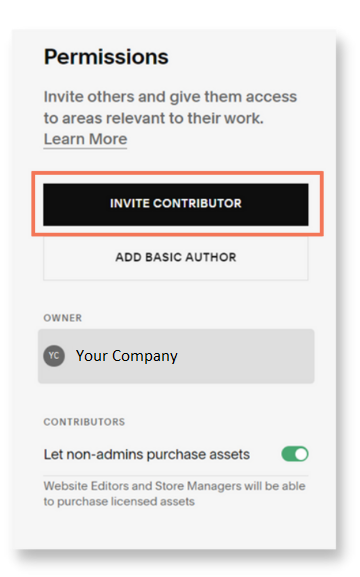The image size is (360, 577).
Task: Click empty area right of Your Company name
Action: (x=245, y=356)
